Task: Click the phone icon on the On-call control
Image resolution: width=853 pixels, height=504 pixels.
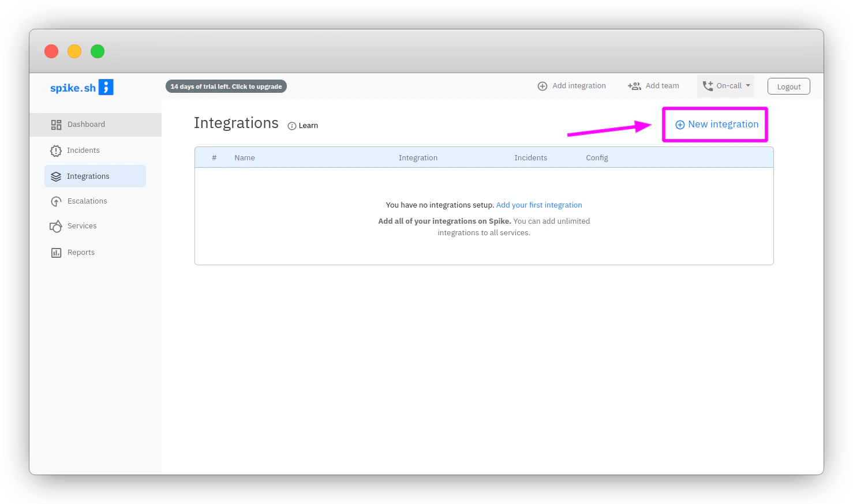Action: (x=708, y=85)
